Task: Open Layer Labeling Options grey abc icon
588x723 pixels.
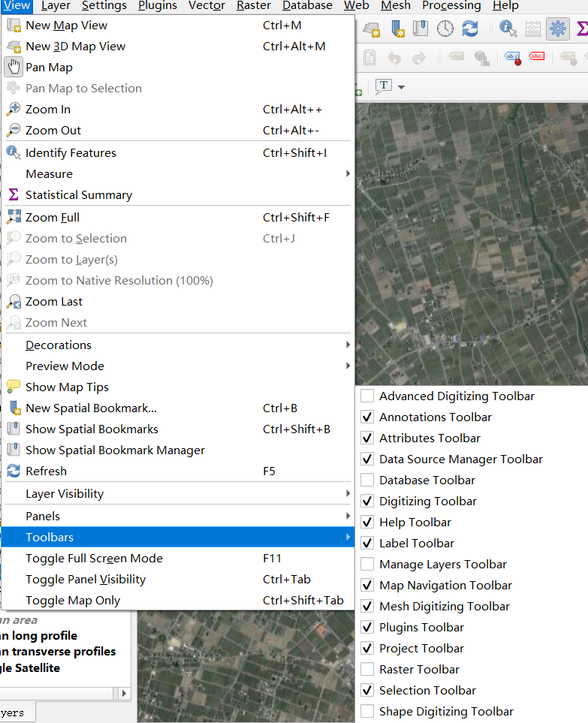Action: [456, 57]
